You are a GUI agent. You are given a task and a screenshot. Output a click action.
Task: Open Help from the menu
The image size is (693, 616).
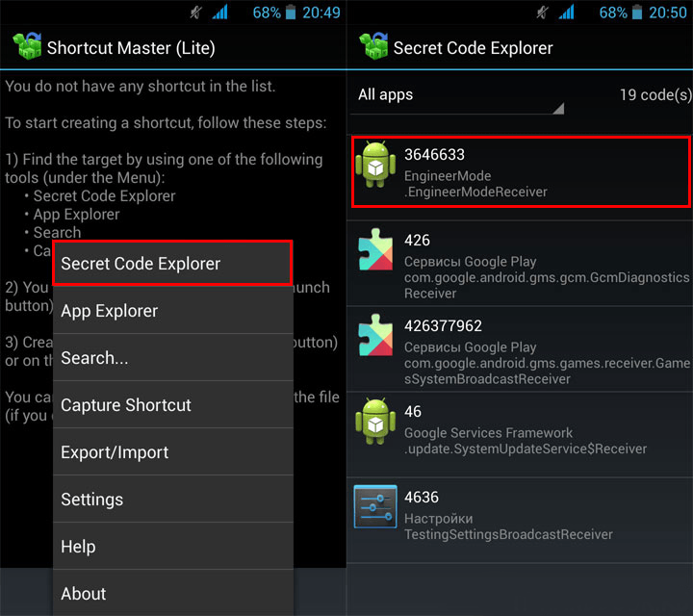173,547
